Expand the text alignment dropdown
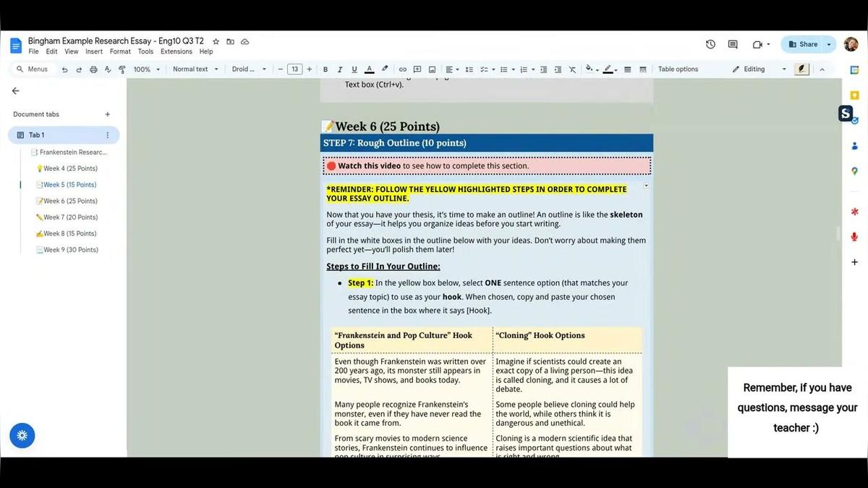The image size is (868, 488). [458, 69]
